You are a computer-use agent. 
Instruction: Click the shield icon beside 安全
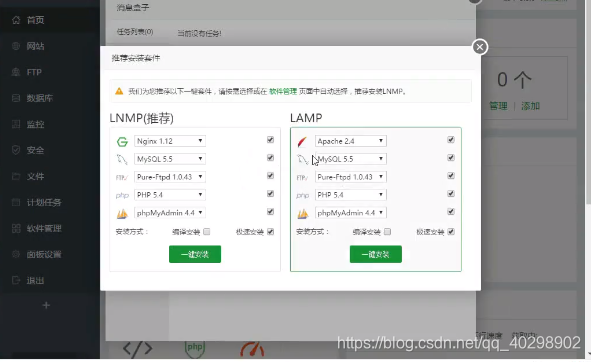[x=16, y=150]
